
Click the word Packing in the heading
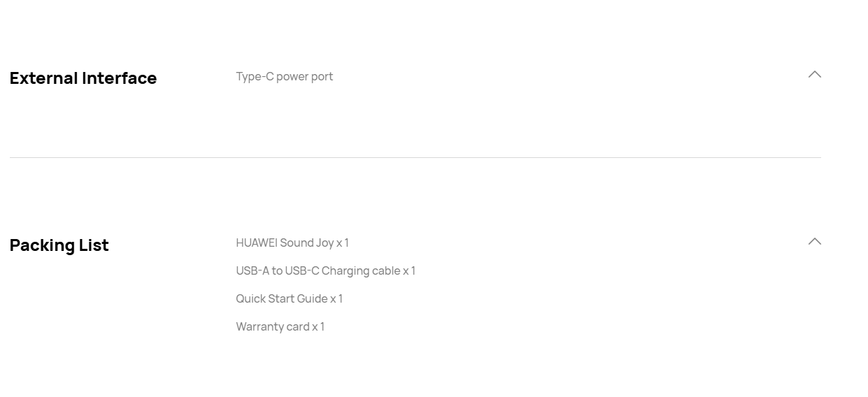pos(42,245)
